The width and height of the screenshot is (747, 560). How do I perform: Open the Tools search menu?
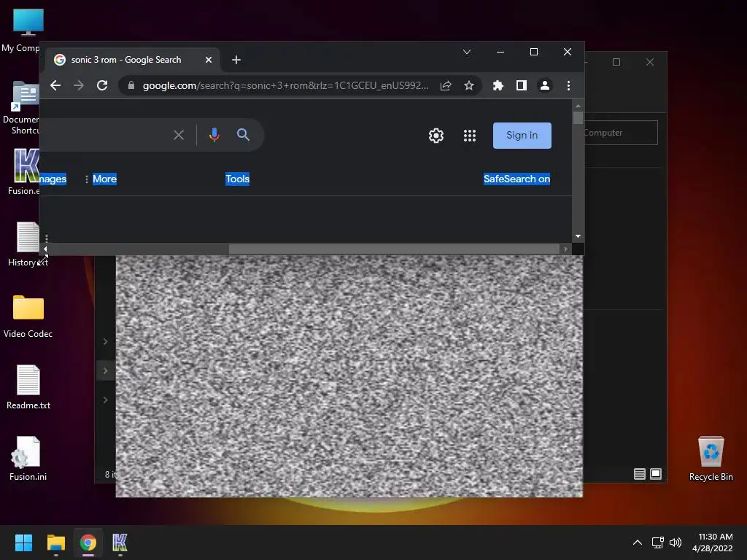pos(237,179)
